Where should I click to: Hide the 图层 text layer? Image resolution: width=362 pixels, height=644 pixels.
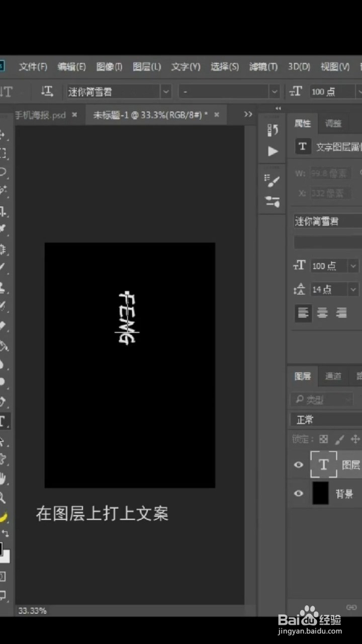click(x=299, y=464)
